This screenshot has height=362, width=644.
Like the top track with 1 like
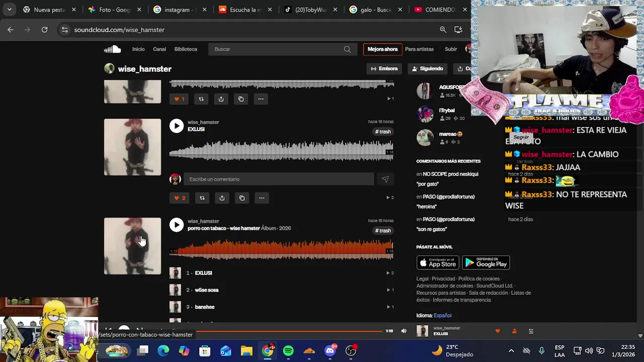click(x=179, y=99)
